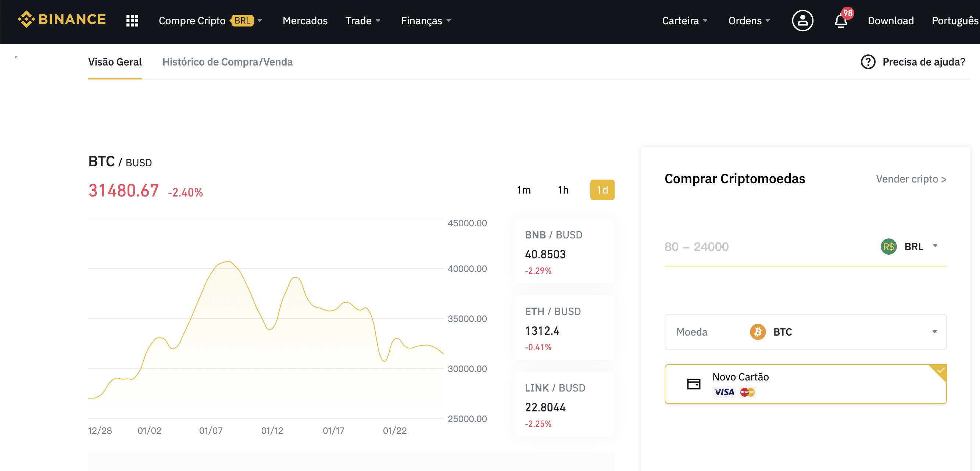Click the 31480.67 price value
Screen dimensions: 980x471
pos(123,190)
